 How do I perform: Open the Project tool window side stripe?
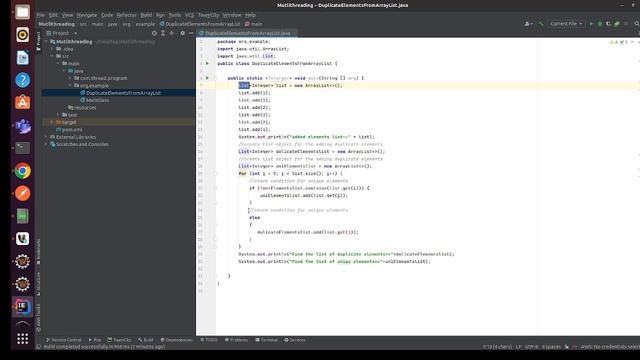click(x=38, y=41)
